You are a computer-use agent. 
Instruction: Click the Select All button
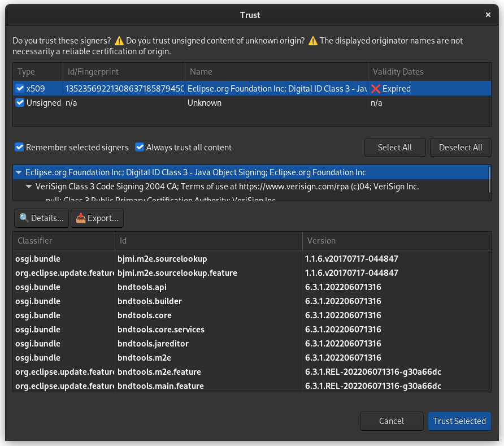click(395, 147)
